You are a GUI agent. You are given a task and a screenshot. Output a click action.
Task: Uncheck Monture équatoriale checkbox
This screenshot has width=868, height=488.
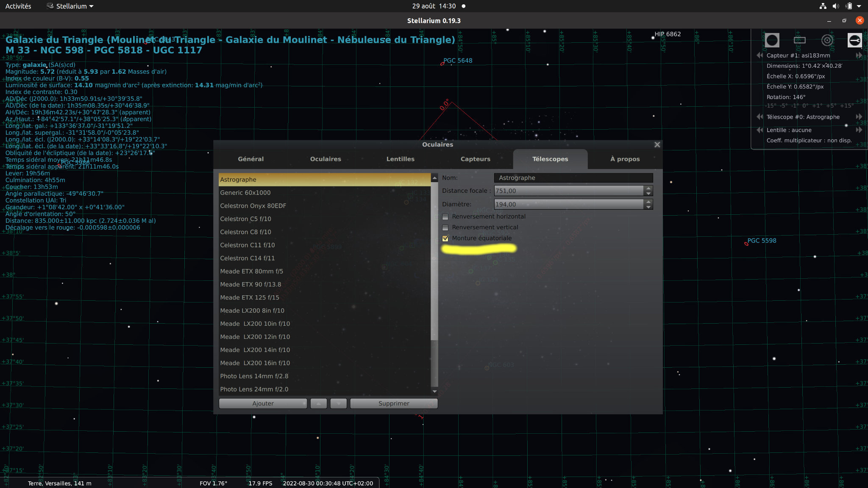[445, 238]
